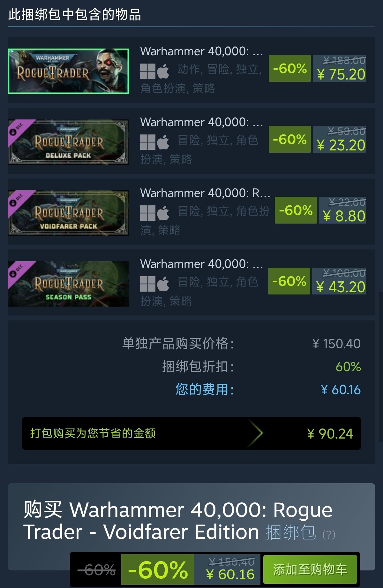Viewport: 383px width, 588px height.
Task: Click Apple icon on Season Pass row
Action: point(163,284)
